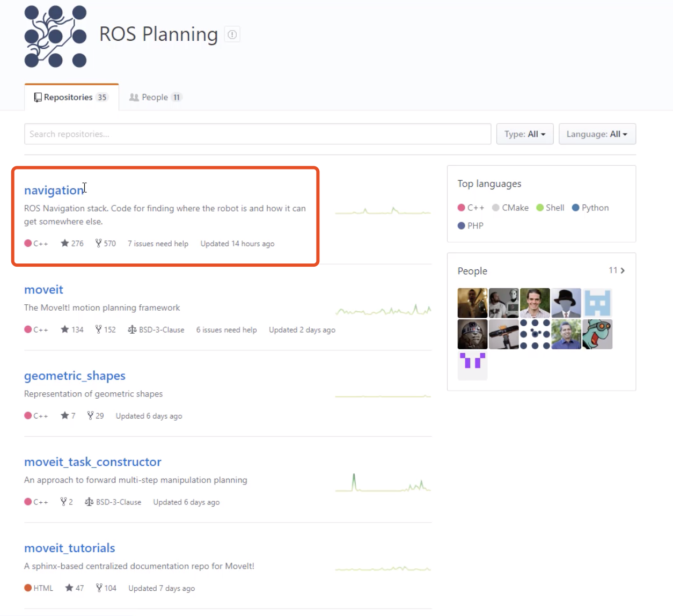This screenshot has width=673, height=616.
Task: Open the green cartoon creature avatar
Action: 597,334
